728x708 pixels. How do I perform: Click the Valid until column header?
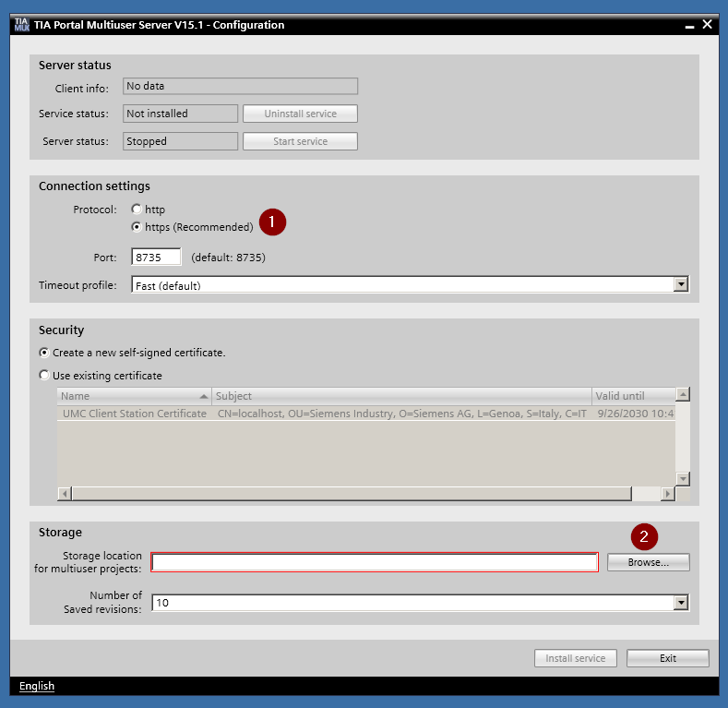point(633,396)
